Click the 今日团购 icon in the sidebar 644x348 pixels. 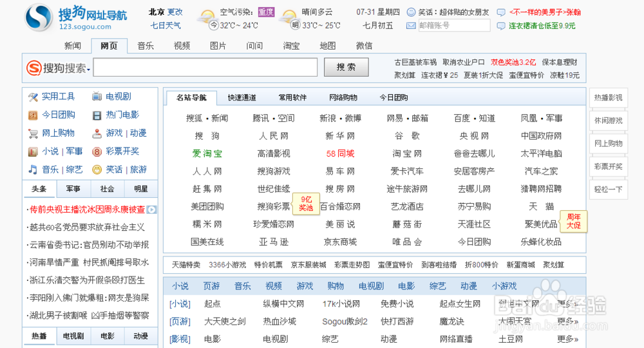pos(33,115)
